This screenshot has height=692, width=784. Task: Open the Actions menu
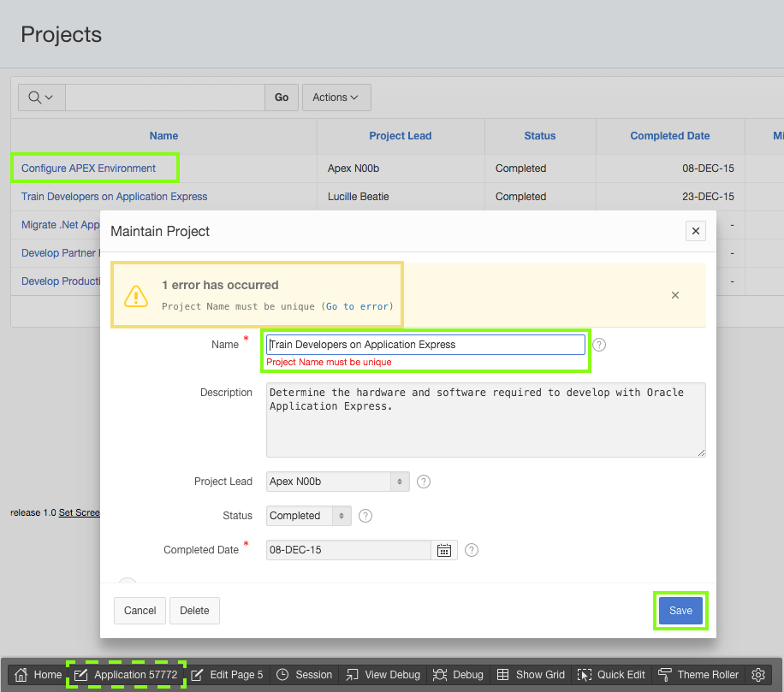click(x=336, y=98)
